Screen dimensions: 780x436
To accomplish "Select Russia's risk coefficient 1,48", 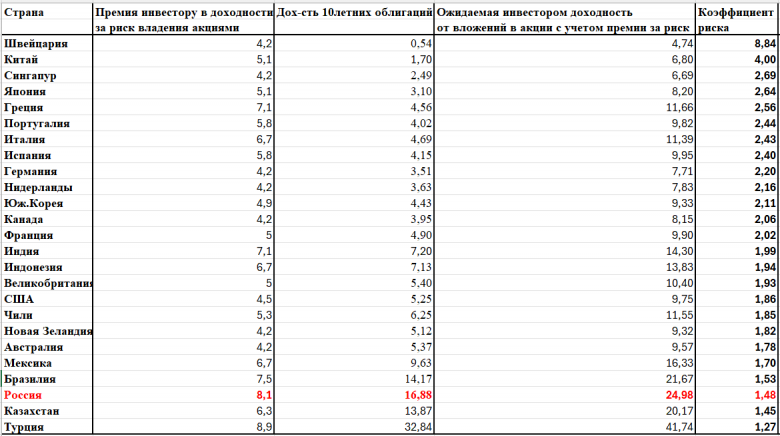I will (x=765, y=395).
